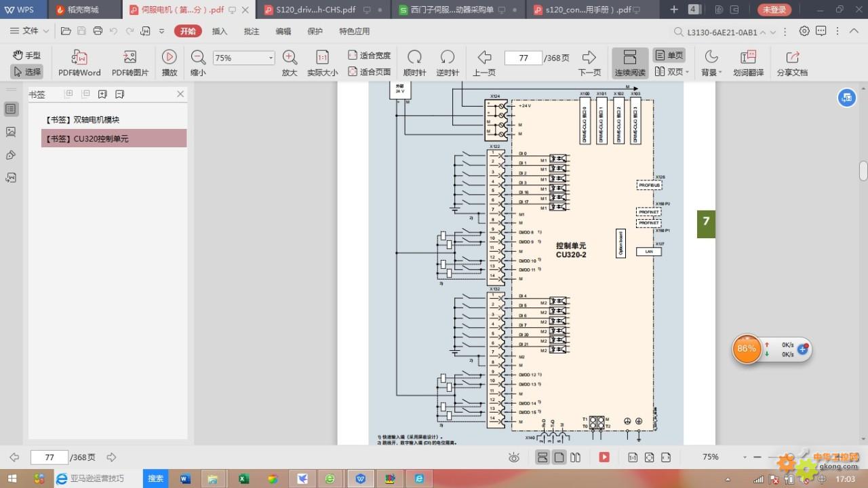Open a new tab with plus button
The image size is (868, 488).
(x=674, y=10)
